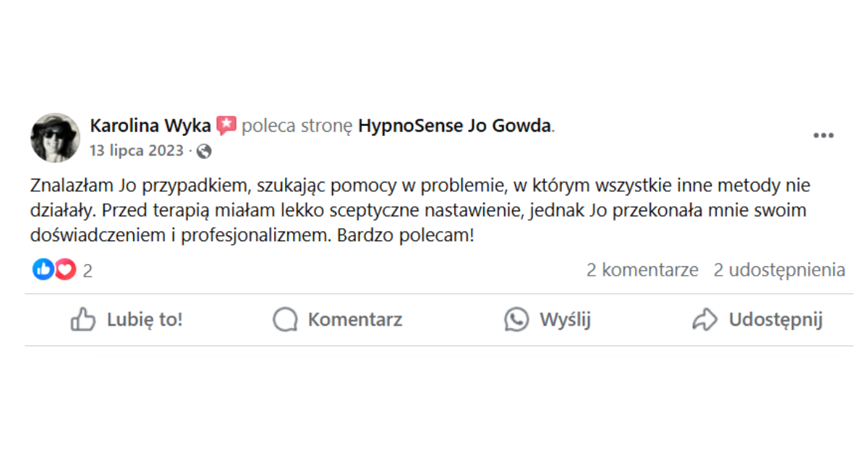Click the reaction count number 2
This screenshot has width=868, height=456.
(88, 271)
